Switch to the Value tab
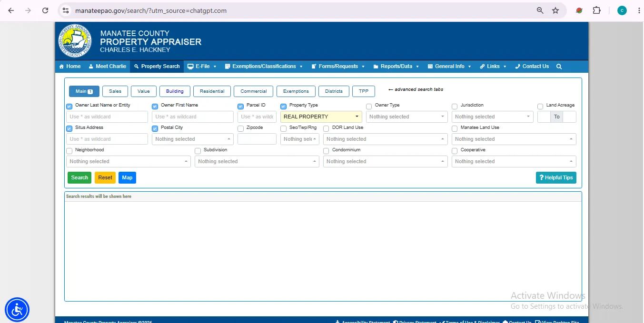The width and height of the screenshot is (644, 323). (144, 91)
